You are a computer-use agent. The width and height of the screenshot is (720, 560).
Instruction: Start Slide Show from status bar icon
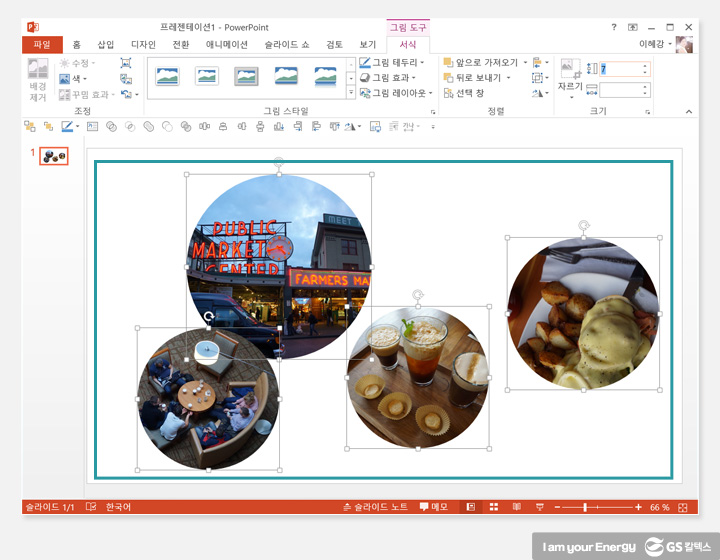tap(540, 508)
